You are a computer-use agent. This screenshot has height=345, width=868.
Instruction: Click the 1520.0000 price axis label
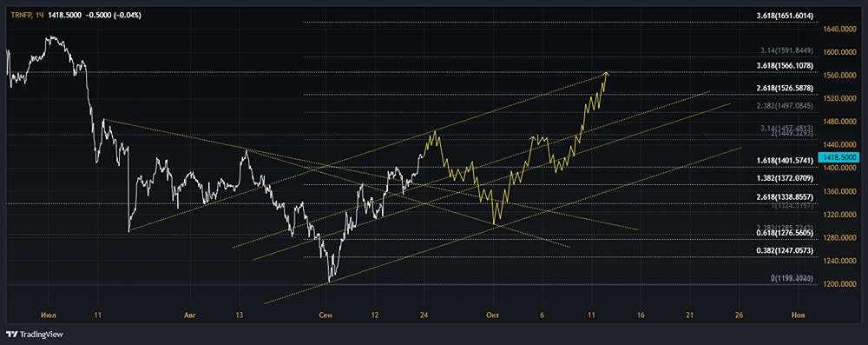(839, 99)
